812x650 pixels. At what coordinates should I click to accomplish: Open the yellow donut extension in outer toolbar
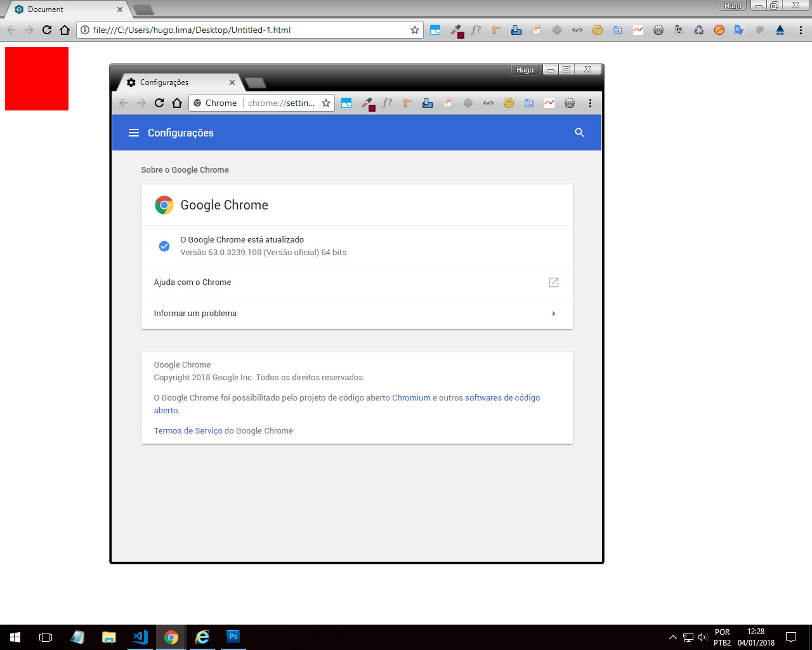(x=598, y=30)
